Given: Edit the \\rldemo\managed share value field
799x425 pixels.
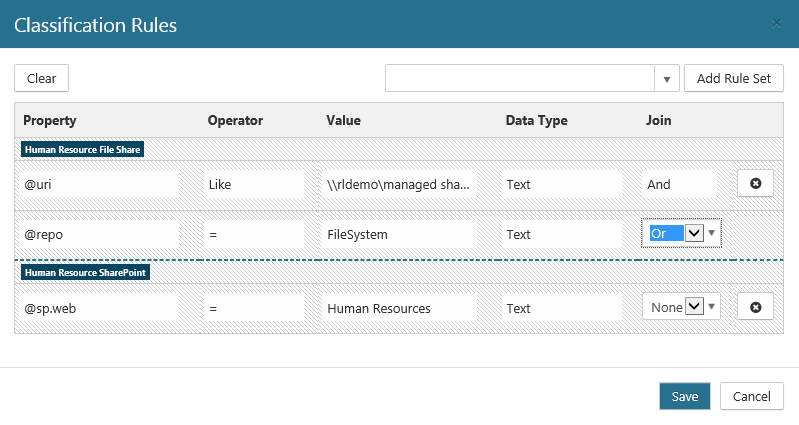Looking at the screenshot, I should pyautogui.click(x=399, y=184).
